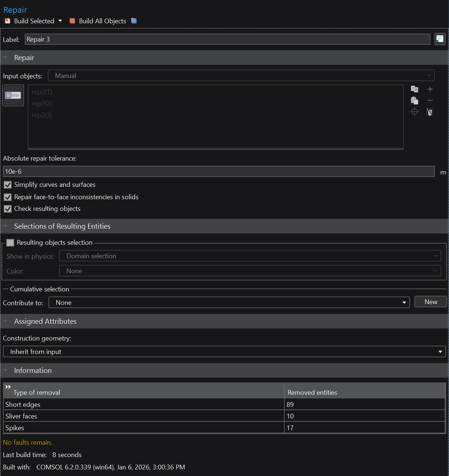
Task: Click the Build All Objects icon
Action: click(x=73, y=21)
